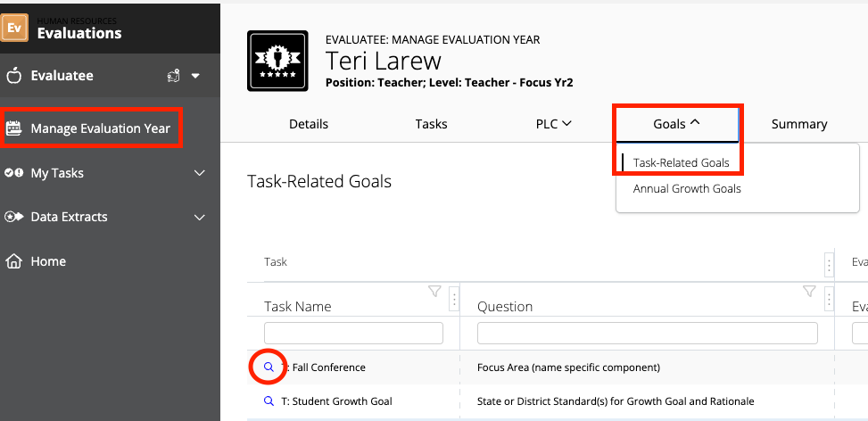This screenshot has width=868, height=421.
Task: Type in the Task Name filter field
Action: coord(354,333)
